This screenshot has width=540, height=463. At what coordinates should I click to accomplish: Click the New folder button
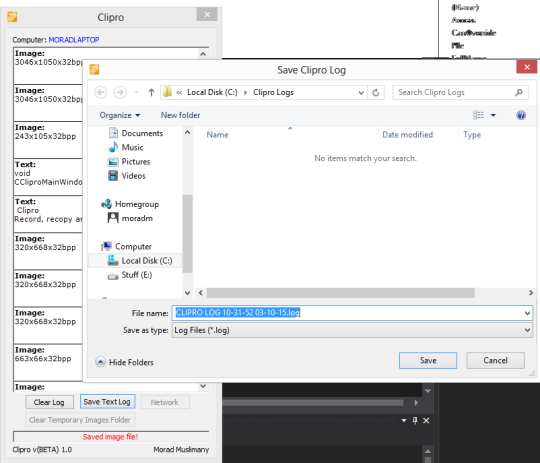[x=180, y=115]
